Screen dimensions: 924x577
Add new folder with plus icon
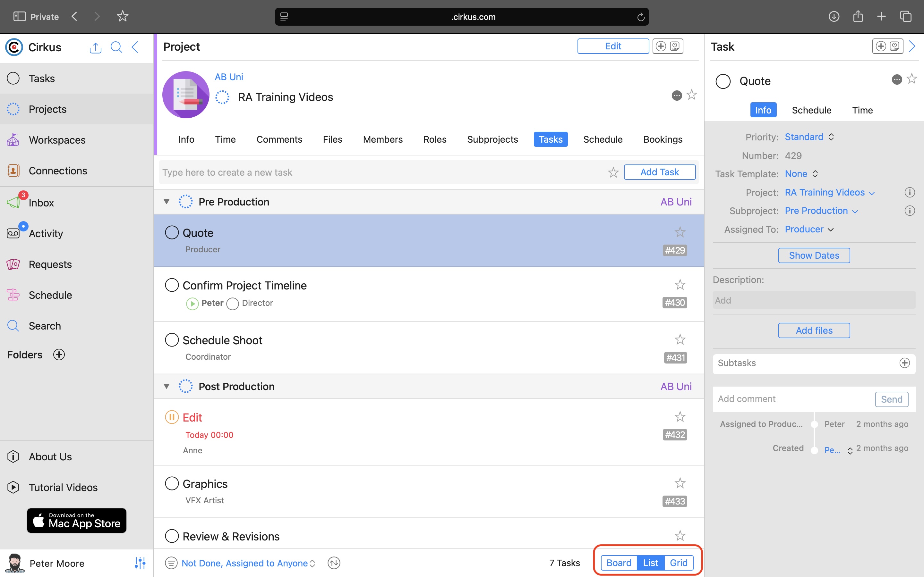click(59, 355)
